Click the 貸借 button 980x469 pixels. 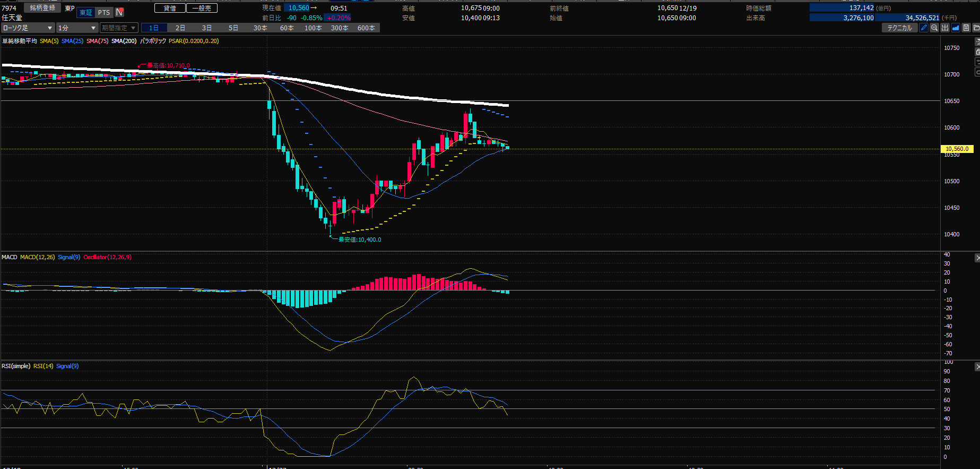[x=170, y=8]
